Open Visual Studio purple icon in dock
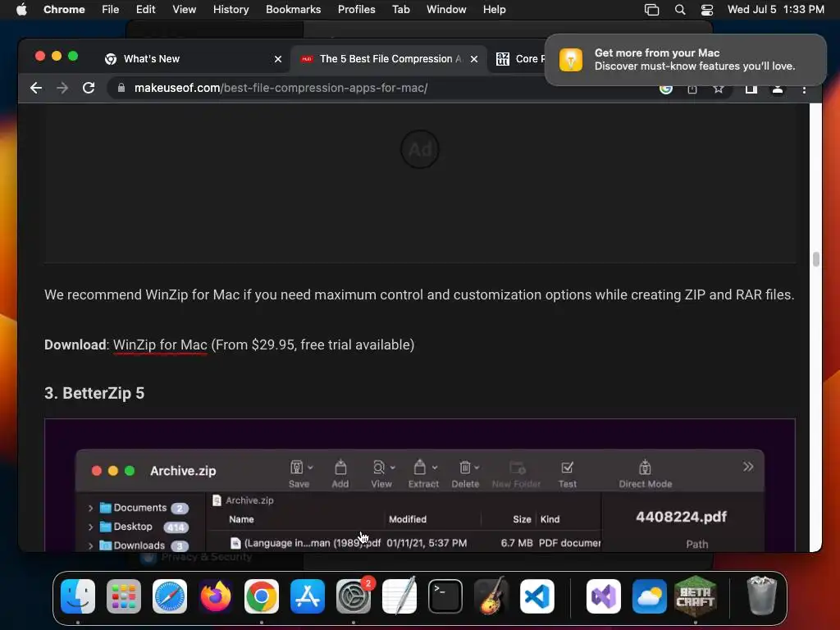 tap(604, 596)
